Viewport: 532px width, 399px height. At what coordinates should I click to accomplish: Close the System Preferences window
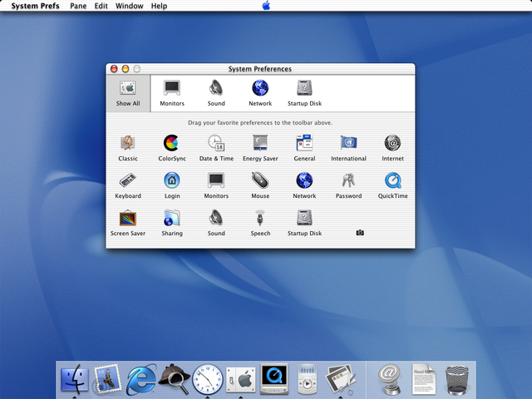click(x=114, y=69)
